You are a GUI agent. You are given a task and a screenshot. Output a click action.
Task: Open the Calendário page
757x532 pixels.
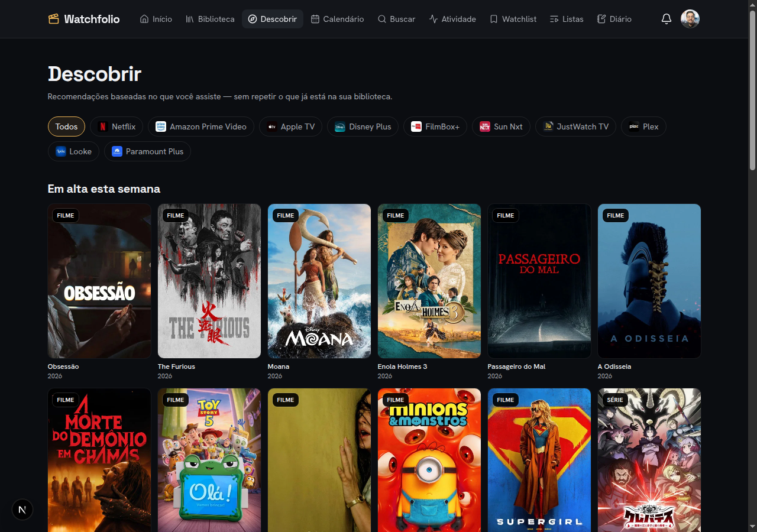point(338,19)
